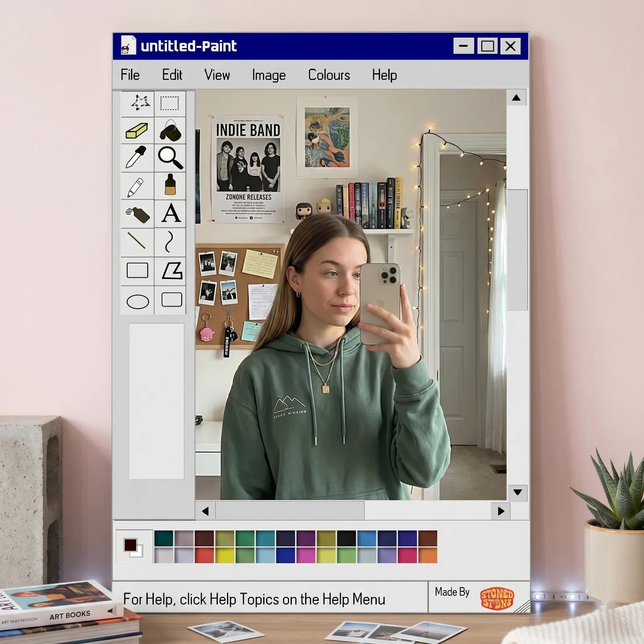Click the horizontal scrollbar thumb
Viewport: 644px width, 644px height.
tap(290, 511)
